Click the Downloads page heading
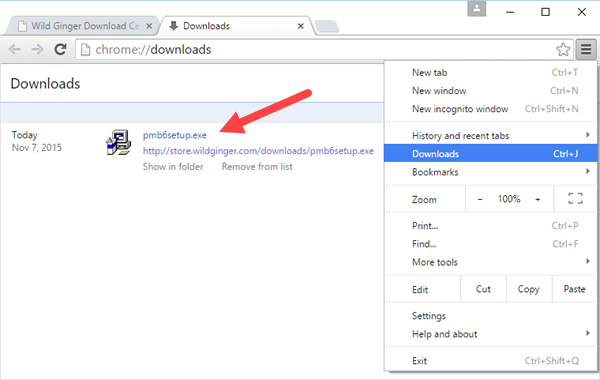 45,83
